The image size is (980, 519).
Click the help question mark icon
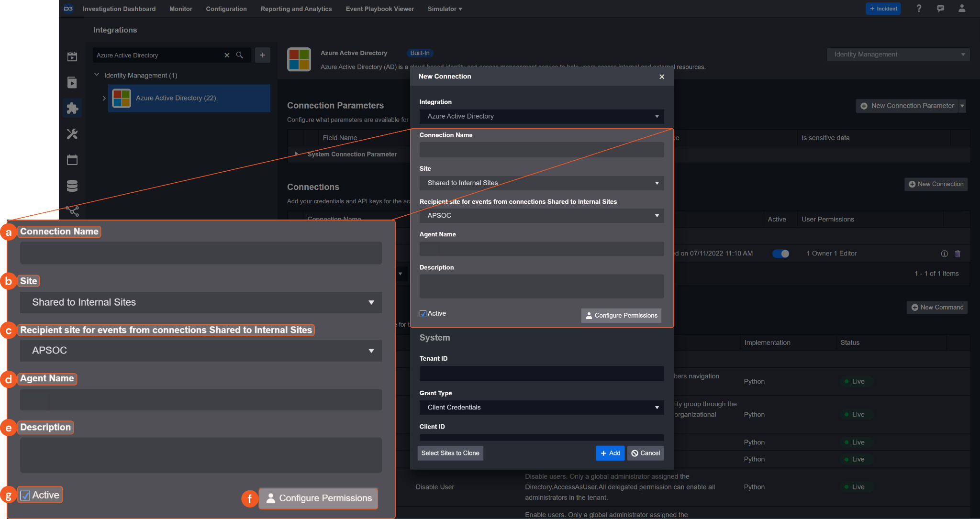[x=919, y=9]
